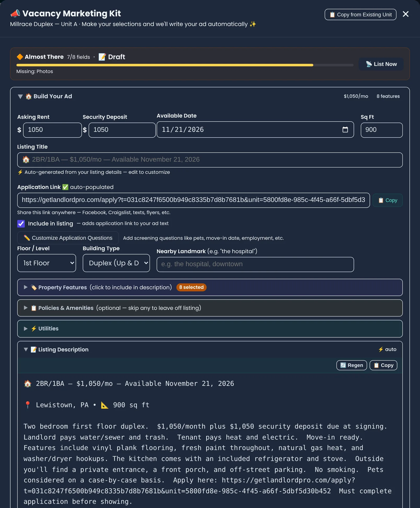This screenshot has height=508, width=420.
Task: Click the green auto-populated checkmark icon
Action: [65, 187]
